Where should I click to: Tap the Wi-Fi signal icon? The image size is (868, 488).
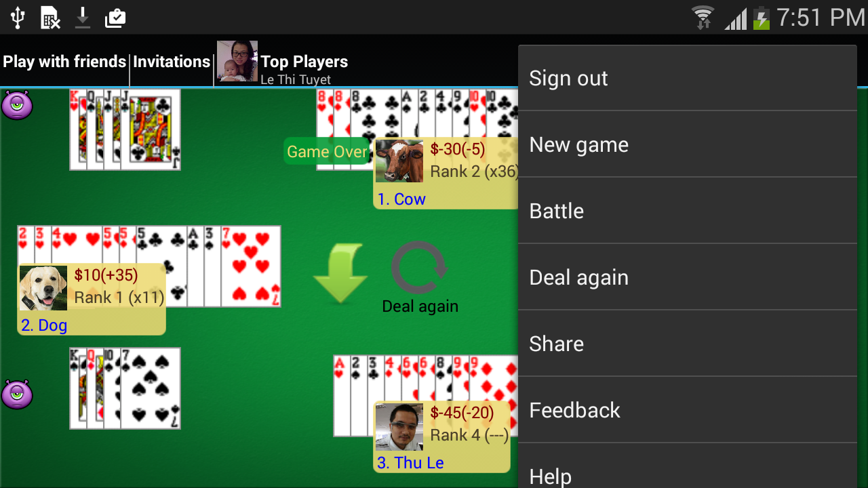pyautogui.click(x=703, y=17)
